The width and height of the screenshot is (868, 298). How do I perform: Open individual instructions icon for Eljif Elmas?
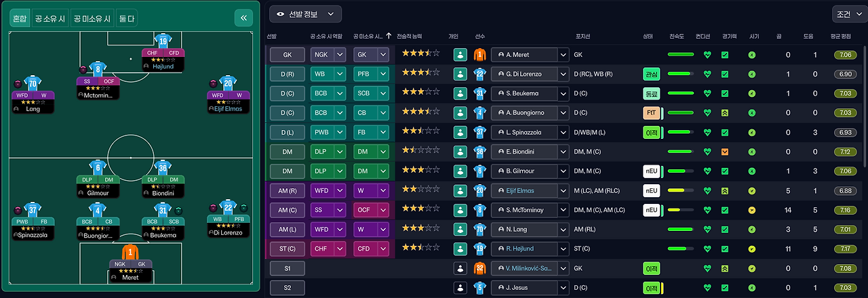(x=460, y=190)
